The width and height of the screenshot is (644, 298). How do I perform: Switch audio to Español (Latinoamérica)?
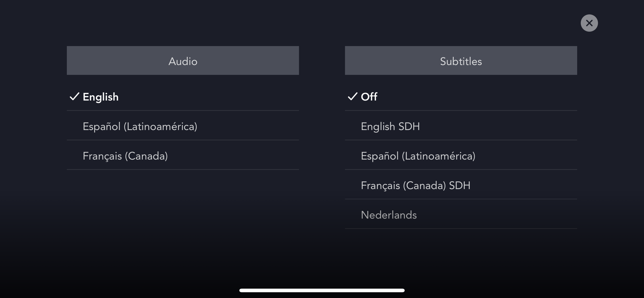(140, 126)
